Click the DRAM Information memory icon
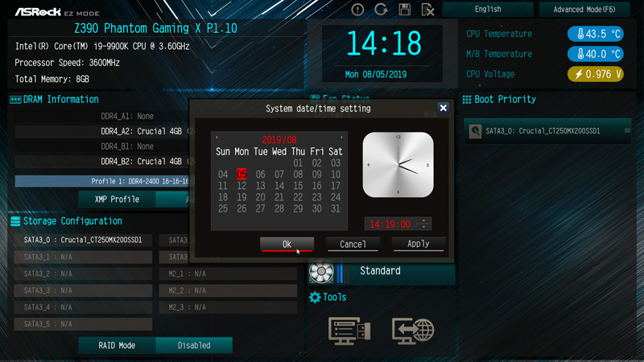Image resolution: width=644 pixels, height=362 pixels. (15, 100)
